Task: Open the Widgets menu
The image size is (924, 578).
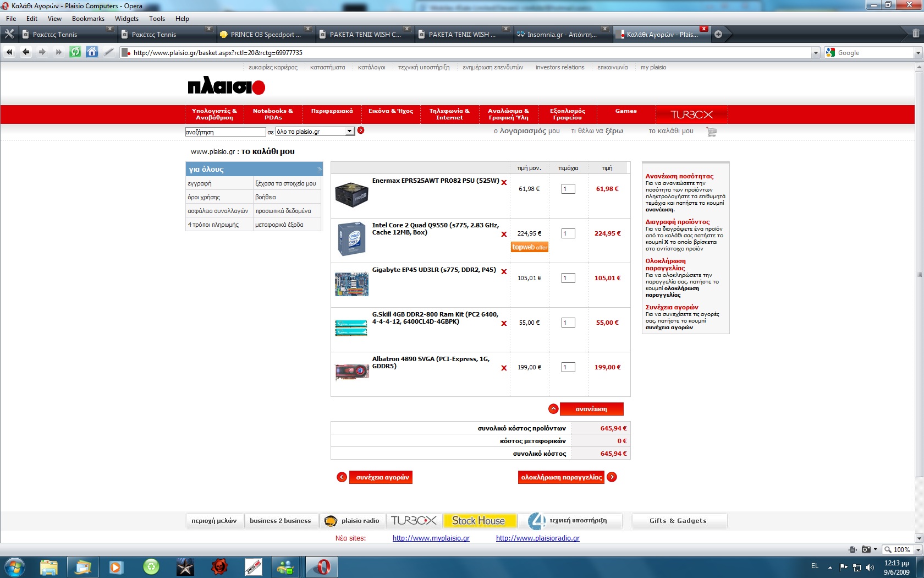Action: click(127, 19)
